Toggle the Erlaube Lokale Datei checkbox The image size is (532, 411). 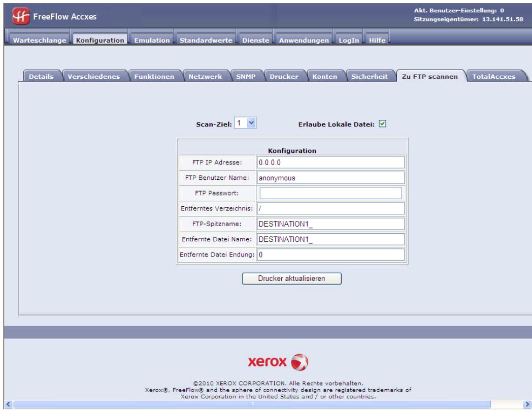[x=382, y=123]
